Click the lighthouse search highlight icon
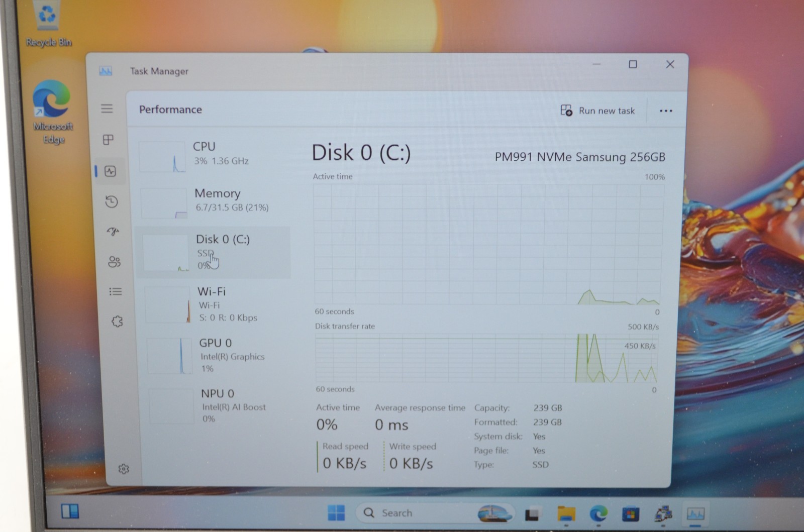The height and width of the screenshot is (532, 804). 495,513
